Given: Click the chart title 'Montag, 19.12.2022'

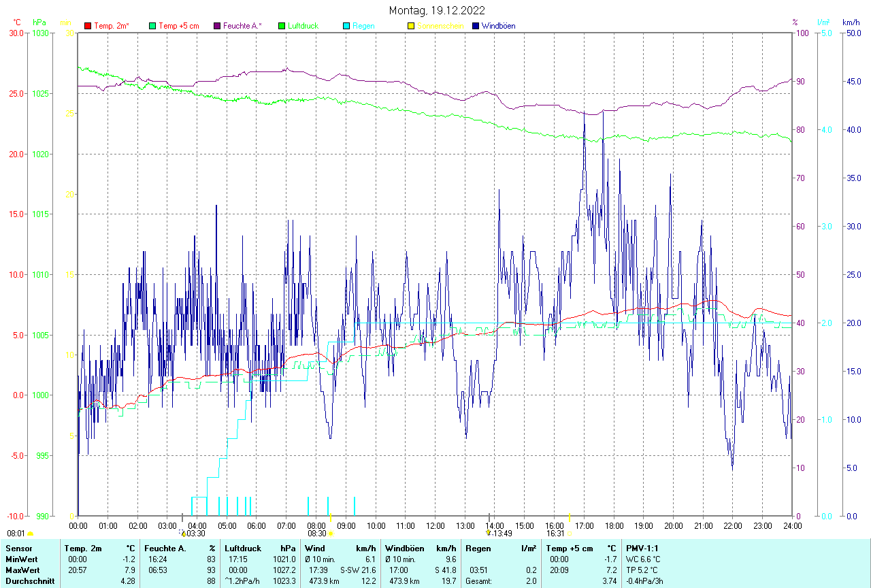Looking at the screenshot, I should point(437,10).
